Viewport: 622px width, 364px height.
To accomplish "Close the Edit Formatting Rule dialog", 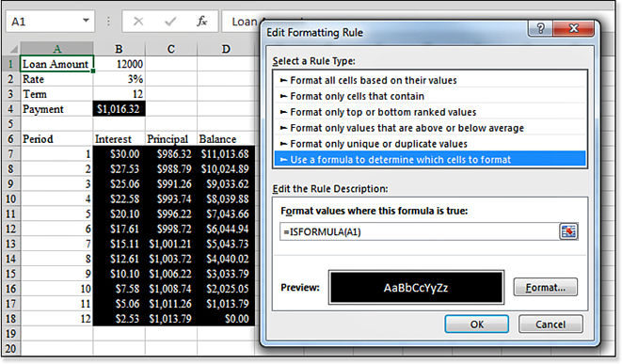I will [x=574, y=28].
